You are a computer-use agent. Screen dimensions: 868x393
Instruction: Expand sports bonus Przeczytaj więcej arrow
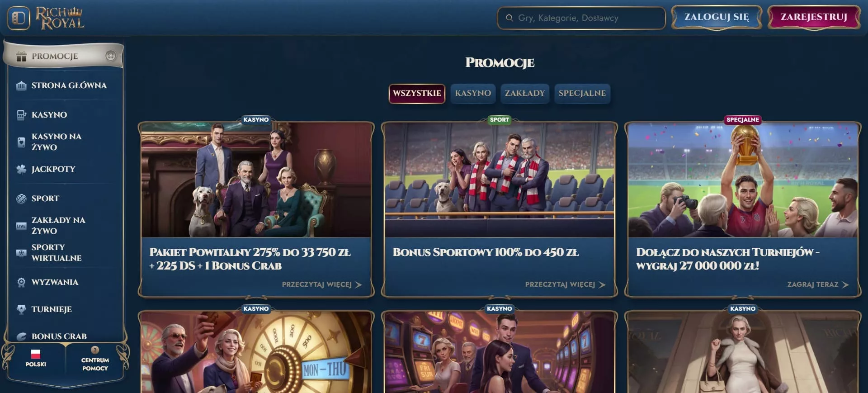pos(602,284)
